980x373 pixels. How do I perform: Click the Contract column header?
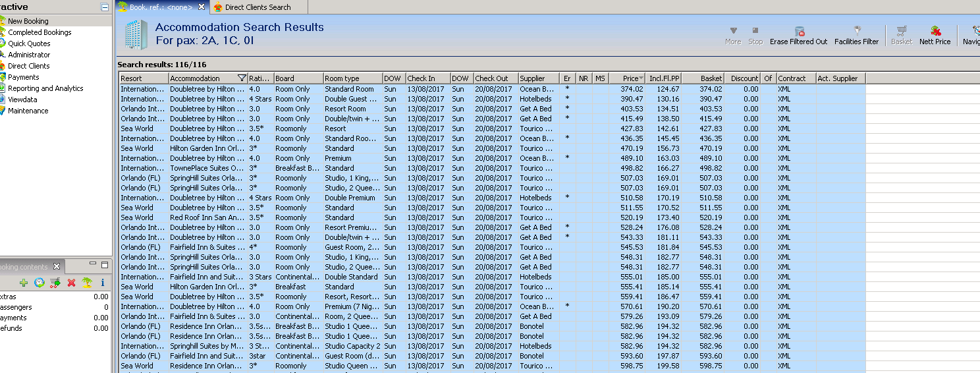796,78
